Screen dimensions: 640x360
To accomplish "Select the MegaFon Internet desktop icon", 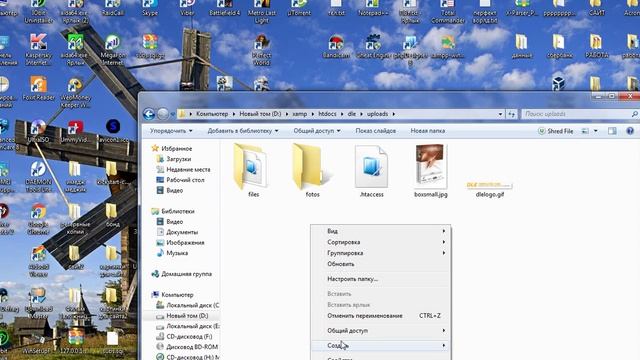I will tap(112, 50).
